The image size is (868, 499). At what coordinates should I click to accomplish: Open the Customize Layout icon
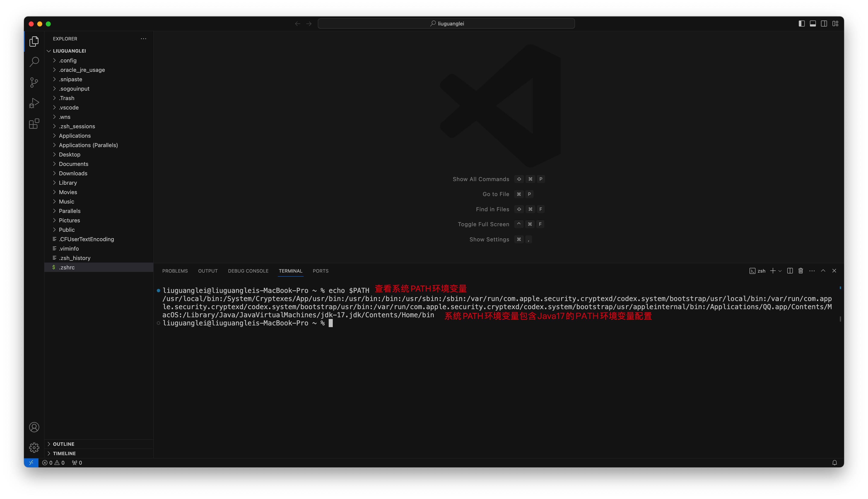click(836, 24)
